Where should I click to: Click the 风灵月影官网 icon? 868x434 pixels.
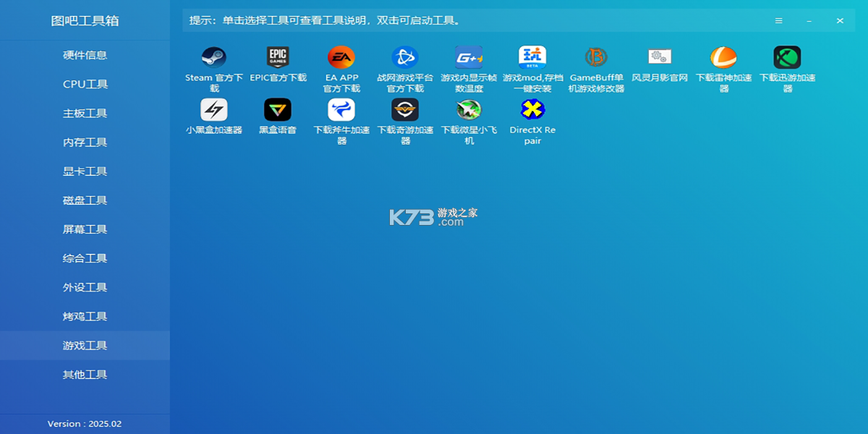[x=660, y=57]
